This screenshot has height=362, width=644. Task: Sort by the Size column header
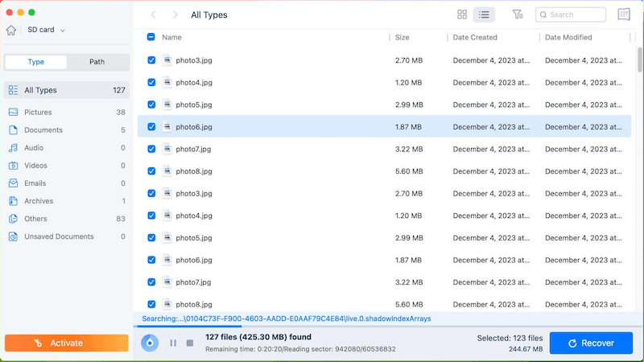pyautogui.click(x=402, y=37)
